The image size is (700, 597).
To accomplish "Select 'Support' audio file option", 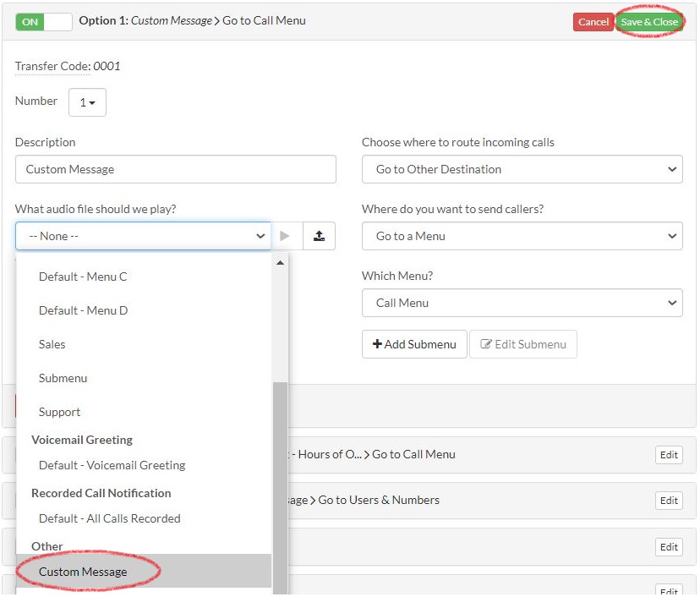I will pos(59,412).
